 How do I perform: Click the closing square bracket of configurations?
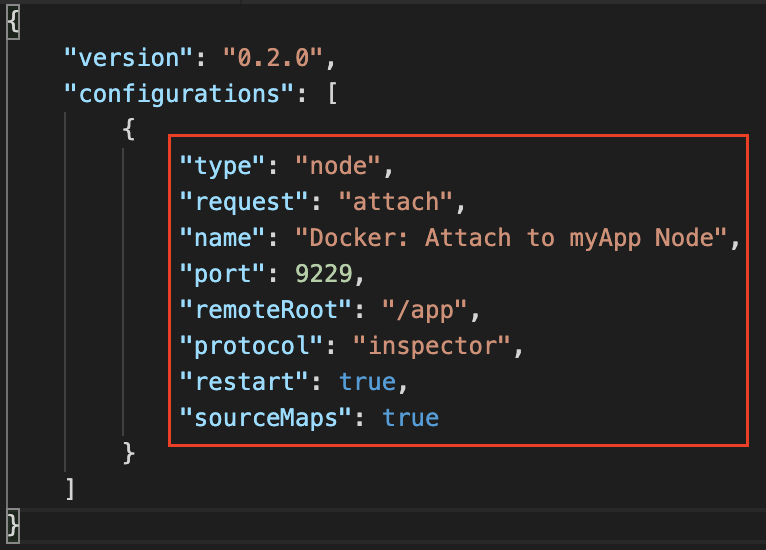(70, 489)
